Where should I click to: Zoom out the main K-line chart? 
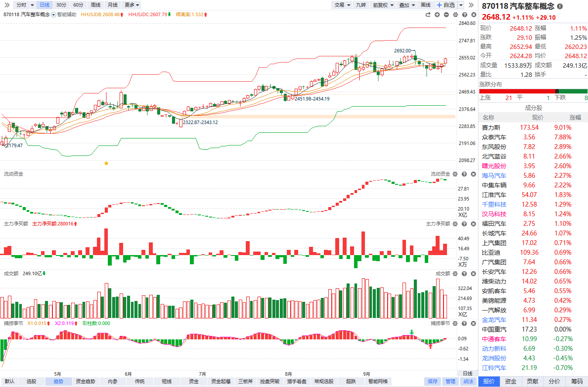(x=446, y=14)
